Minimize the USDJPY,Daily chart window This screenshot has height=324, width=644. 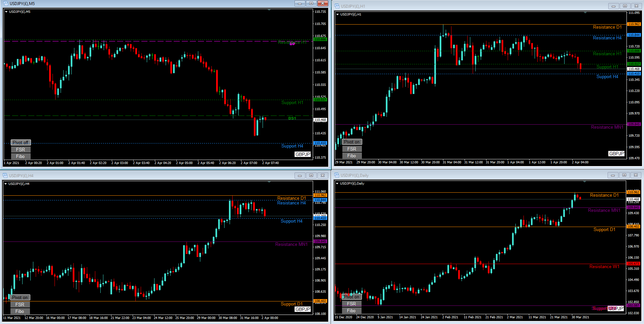613,175
